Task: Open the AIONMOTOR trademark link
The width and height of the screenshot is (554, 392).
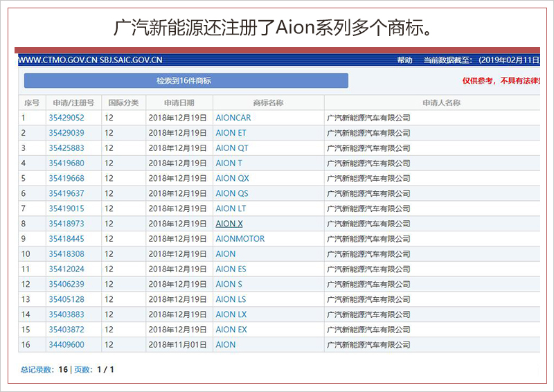Action: (x=240, y=239)
